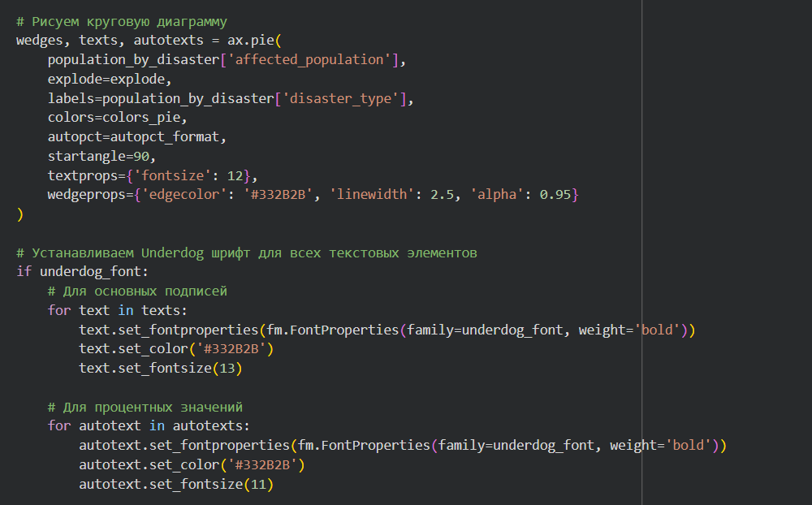
Task: Click the 'disaster_type' string
Action: tap(340, 98)
